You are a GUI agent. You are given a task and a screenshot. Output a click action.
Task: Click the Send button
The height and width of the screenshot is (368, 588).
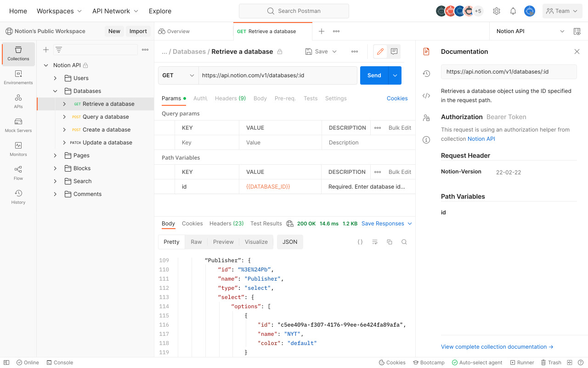point(374,75)
